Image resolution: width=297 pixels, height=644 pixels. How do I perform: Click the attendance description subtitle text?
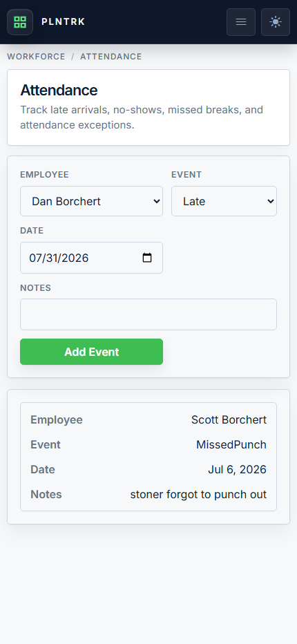pos(142,117)
